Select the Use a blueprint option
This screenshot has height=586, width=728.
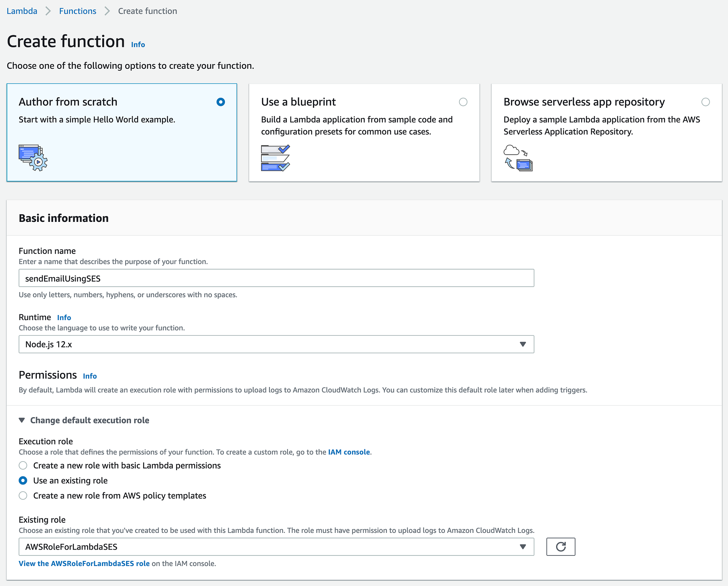pyautogui.click(x=463, y=102)
